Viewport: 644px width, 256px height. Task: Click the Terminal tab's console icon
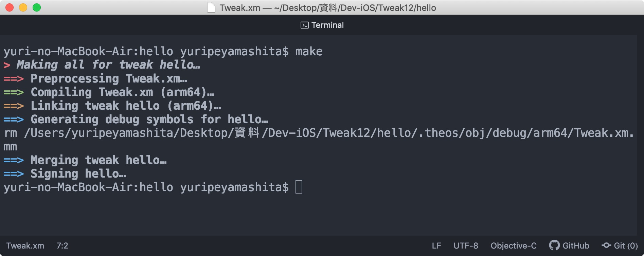coord(304,25)
